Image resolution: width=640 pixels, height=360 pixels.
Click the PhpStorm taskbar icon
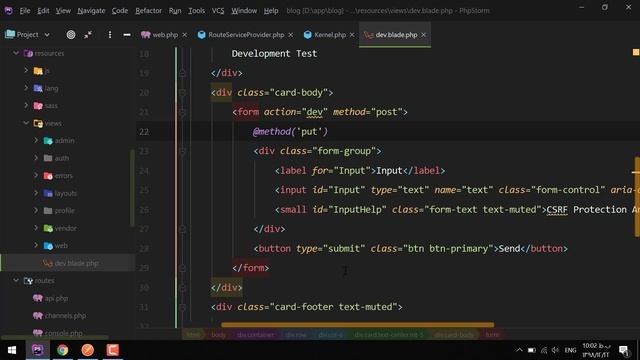click(x=38, y=350)
